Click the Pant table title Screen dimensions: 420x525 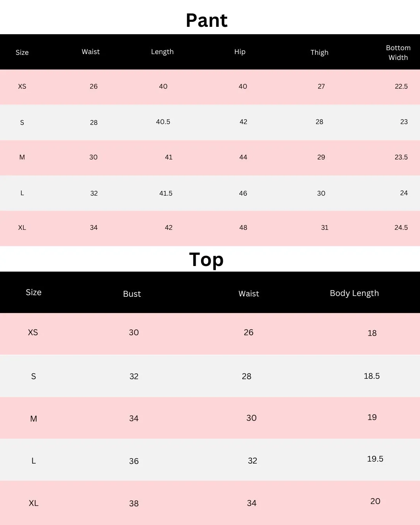[206, 20]
